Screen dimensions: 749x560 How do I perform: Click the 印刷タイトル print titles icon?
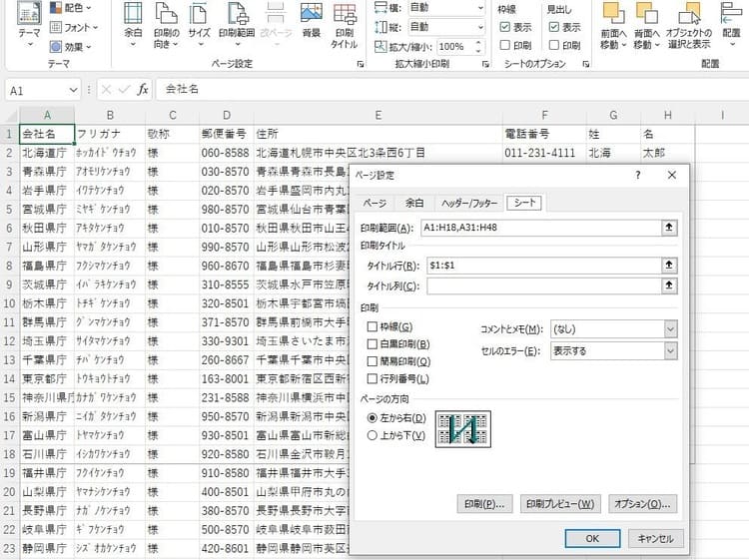click(344, 24)
